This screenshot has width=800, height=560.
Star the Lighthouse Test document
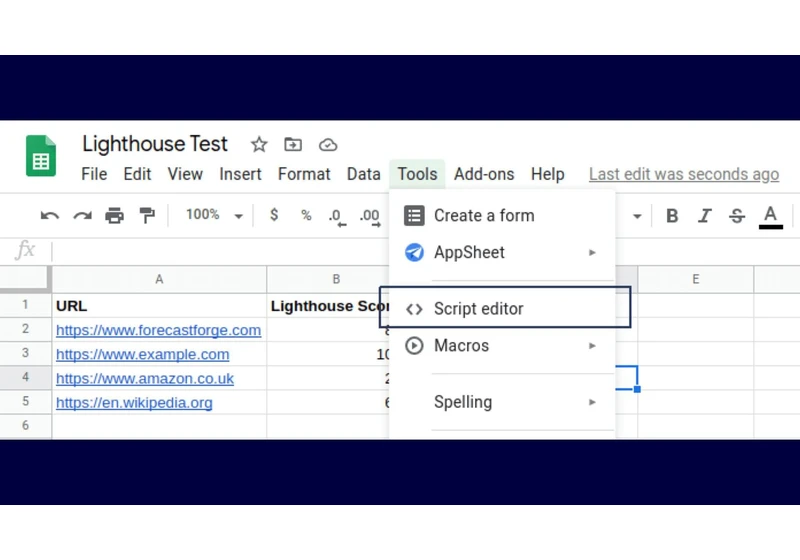click(259, 145)
